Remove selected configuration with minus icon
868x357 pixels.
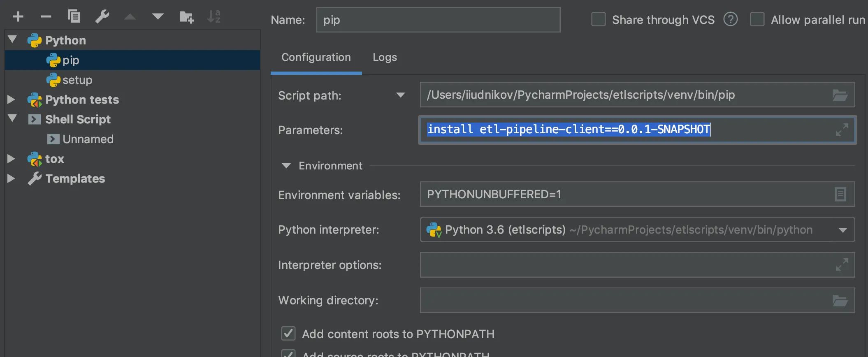[x=46, y=17]
